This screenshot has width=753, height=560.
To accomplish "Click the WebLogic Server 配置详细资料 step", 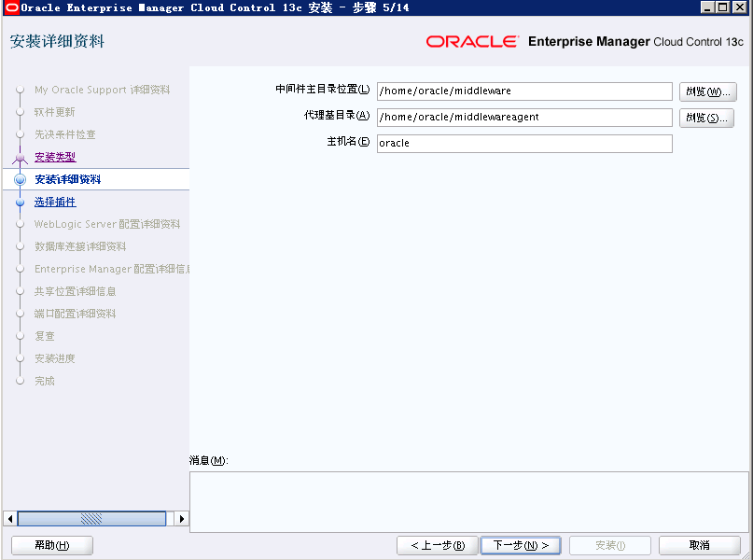I will (x=107, y=224).
